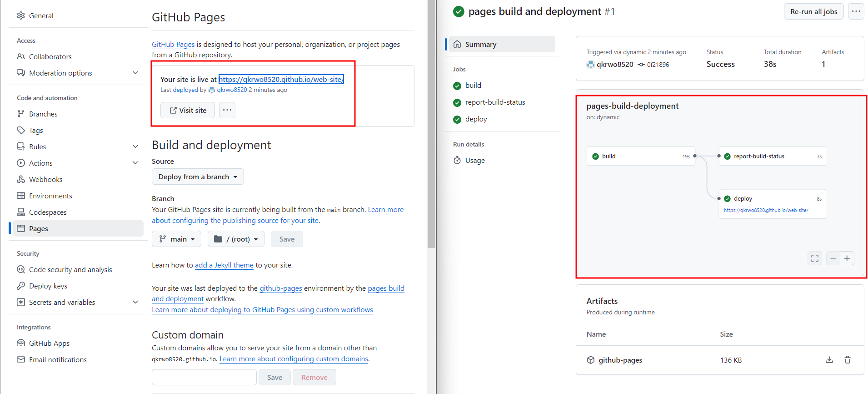Open the deploy job in Jobs list

(476, 119)
